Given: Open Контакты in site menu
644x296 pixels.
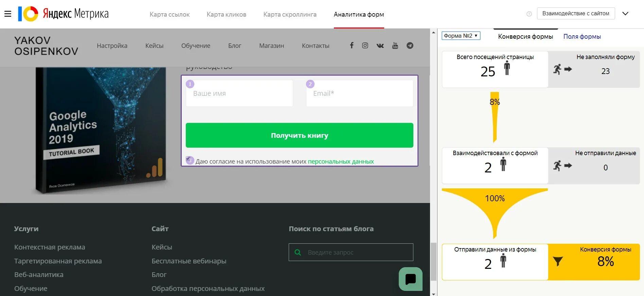Looking at the screenshot, I should pyautogui.click(x=316, y=45).
